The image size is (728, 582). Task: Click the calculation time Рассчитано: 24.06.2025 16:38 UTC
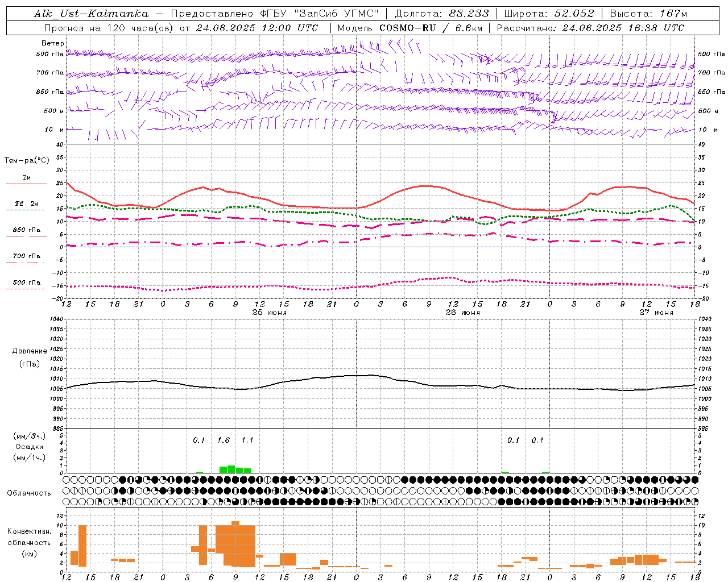[590, 28]
